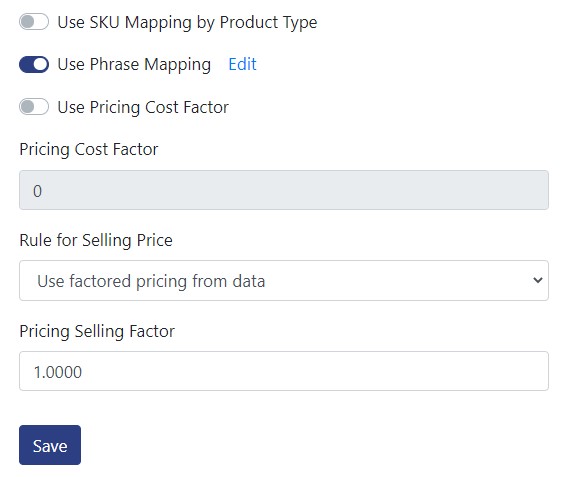This screenshot has width=577, height=477.
Task: Click the 'Rule for Selling Price' heading
Action: point(96,240)
